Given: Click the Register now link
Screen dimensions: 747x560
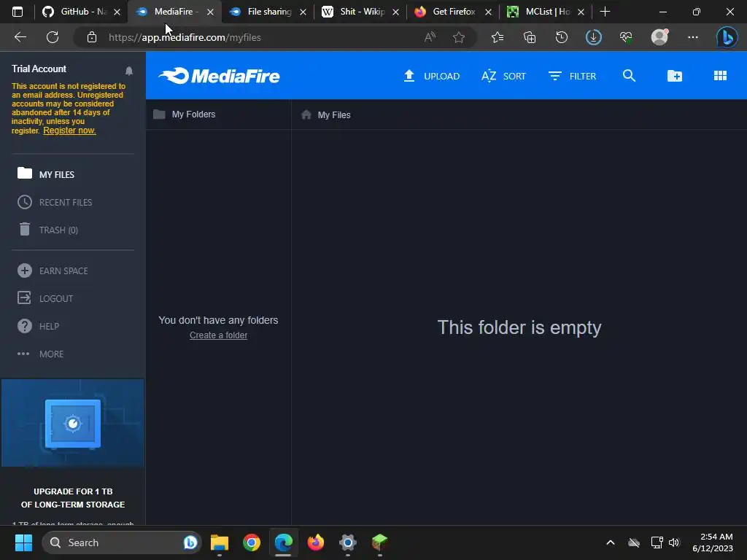Looking at the screenshot, I should click(x=69, y=131).
